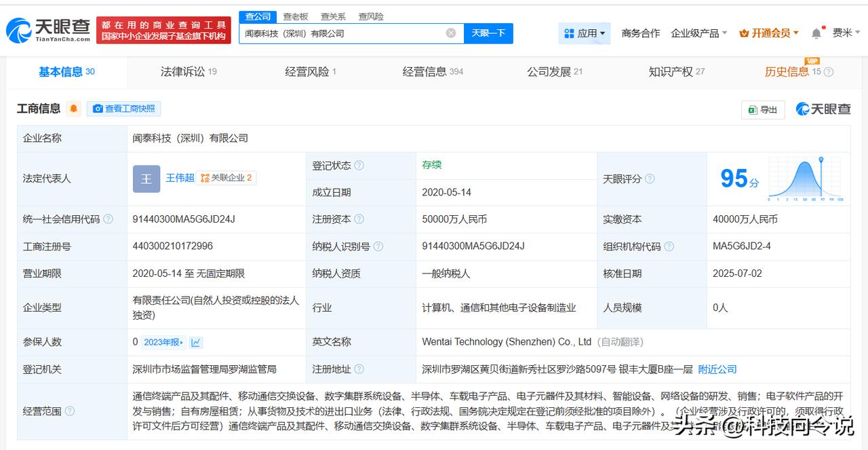Click the help icon next to 注册地址

pyautogui.click(x=359, y=369)
